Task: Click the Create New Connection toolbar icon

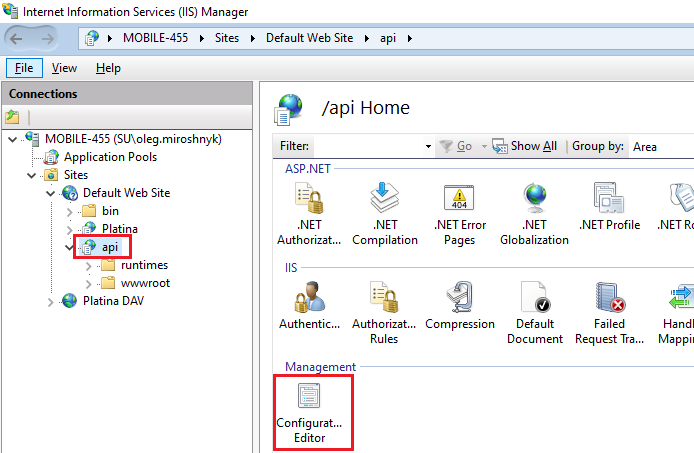Action: pos(12,117)
